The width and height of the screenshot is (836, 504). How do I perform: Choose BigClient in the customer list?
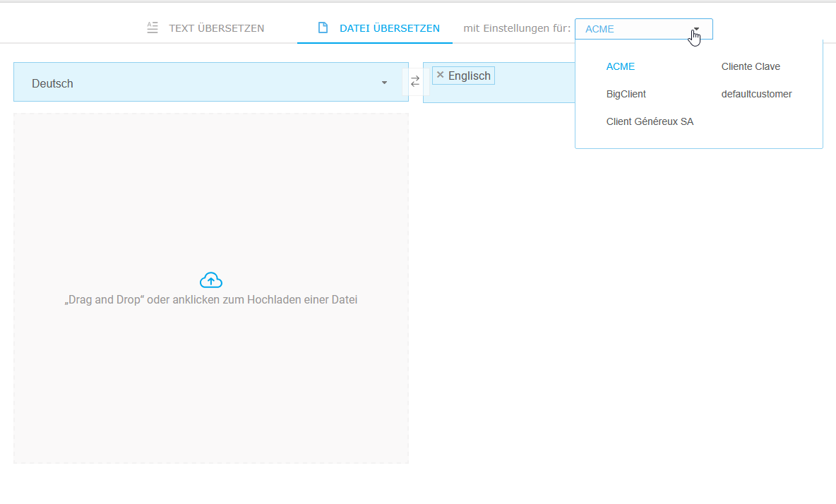[x=626, y=95]
